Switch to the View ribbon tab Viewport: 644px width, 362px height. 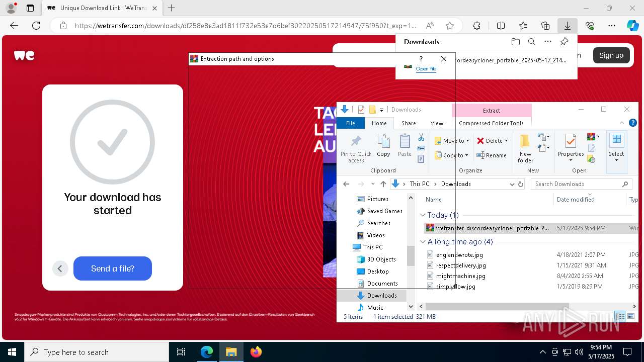437,123
